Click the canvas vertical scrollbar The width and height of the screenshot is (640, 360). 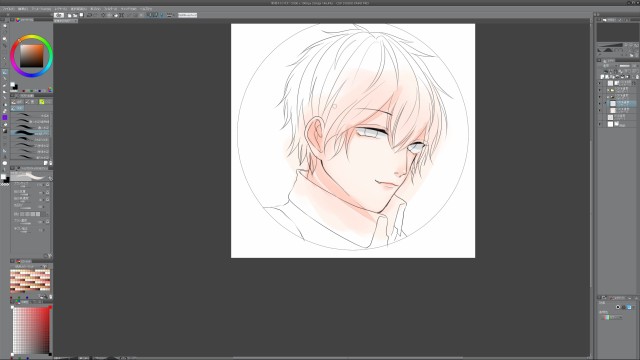click(x=591, y=213)
